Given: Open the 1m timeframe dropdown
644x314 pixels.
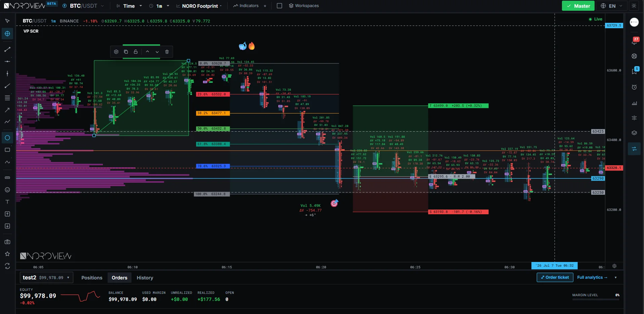Looking at the screenshot, I should point(159,6).
